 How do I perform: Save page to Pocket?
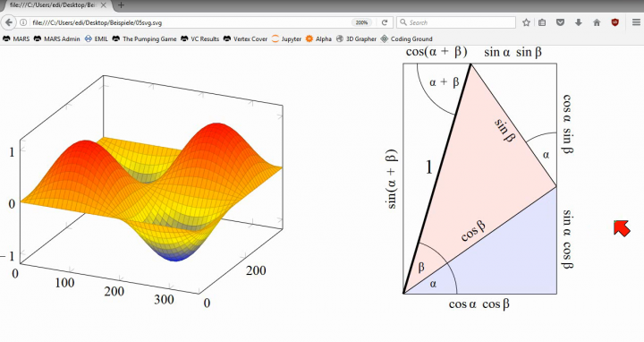(560, 22)
